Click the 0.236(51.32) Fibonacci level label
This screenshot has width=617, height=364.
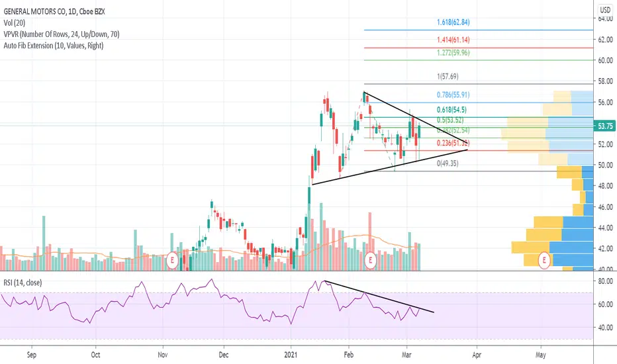click(x=453, y=143)
